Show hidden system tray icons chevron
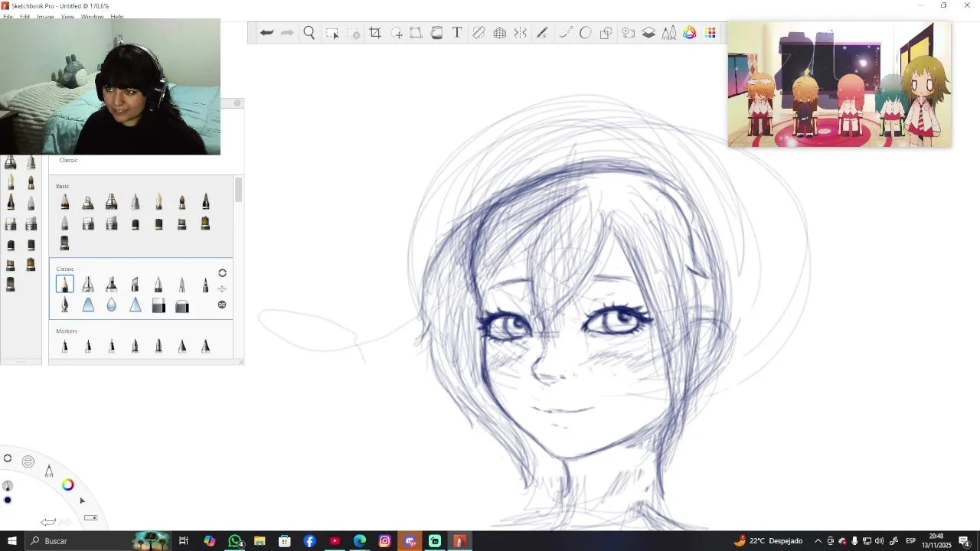 (818, 541)
